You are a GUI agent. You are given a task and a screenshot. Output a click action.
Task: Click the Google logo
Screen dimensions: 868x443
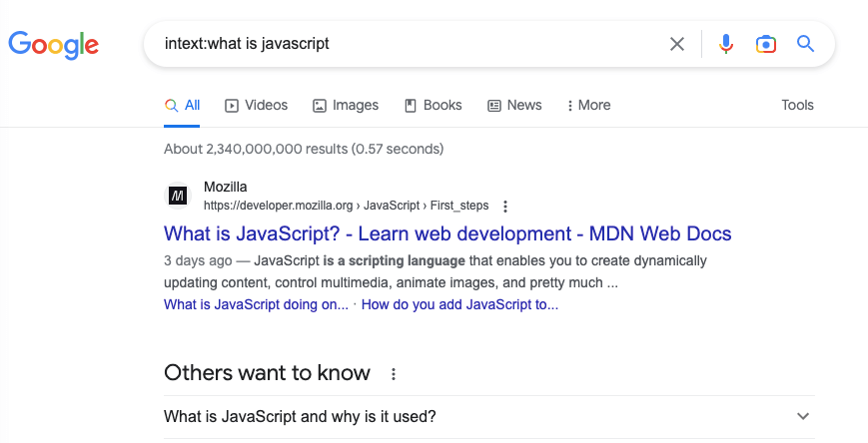pyautogui.click(x=53, y=44)
